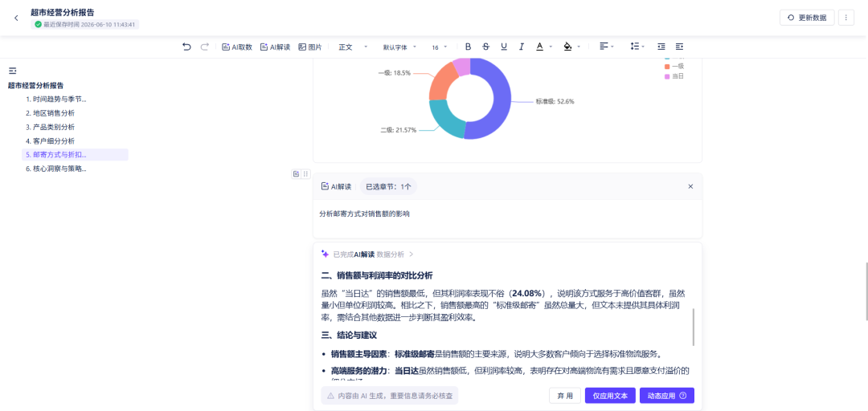Click the 一级: 18.5% chart label
Viewport: 868px width, 411px height.
394,72
